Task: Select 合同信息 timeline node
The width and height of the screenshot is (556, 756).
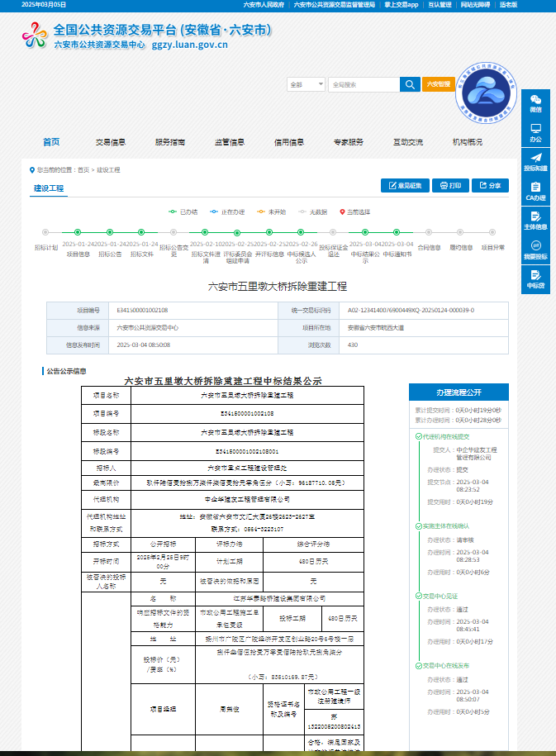Action: (x=429, y=232)
